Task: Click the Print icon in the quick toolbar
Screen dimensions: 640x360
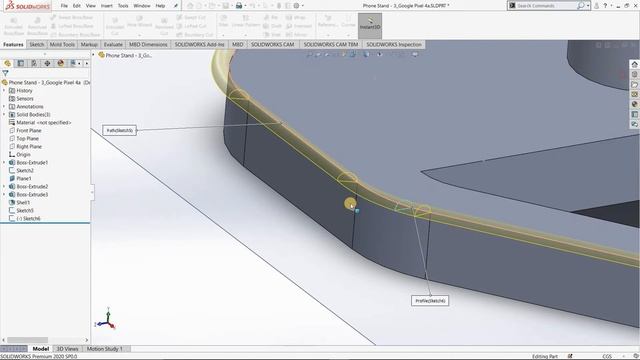Action: tap(239, 6)
